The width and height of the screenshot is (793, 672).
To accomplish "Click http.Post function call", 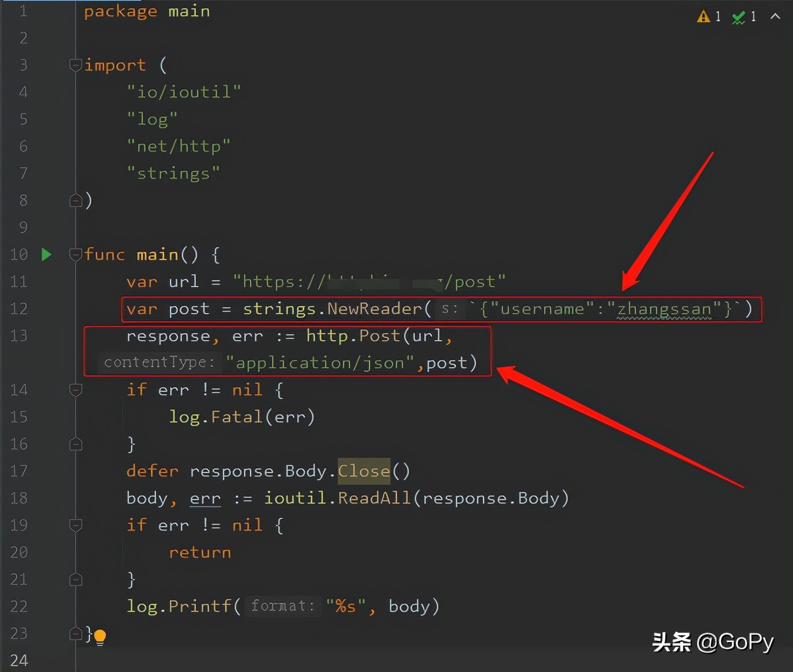I will click(x=353, y=336).
